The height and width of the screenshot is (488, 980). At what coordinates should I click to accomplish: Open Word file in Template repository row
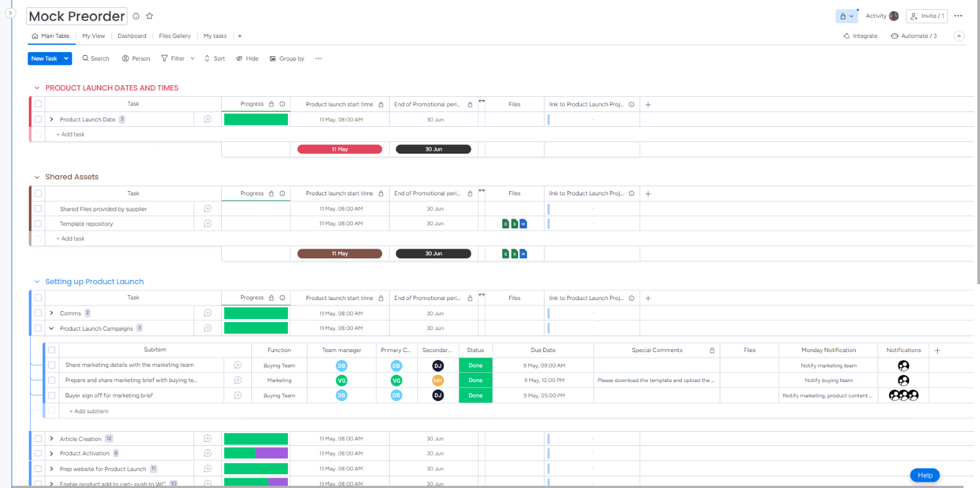(x=523, y=224)
